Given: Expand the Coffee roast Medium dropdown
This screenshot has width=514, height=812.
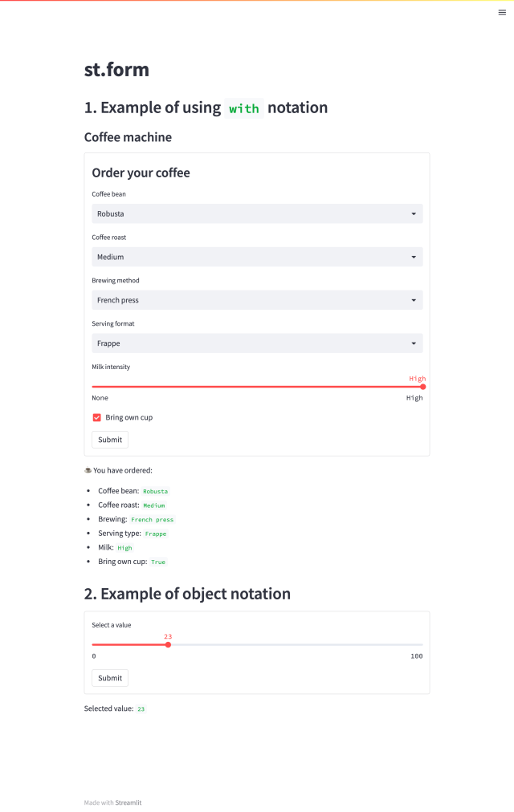Looking at the screenshot, I should 249,258.
